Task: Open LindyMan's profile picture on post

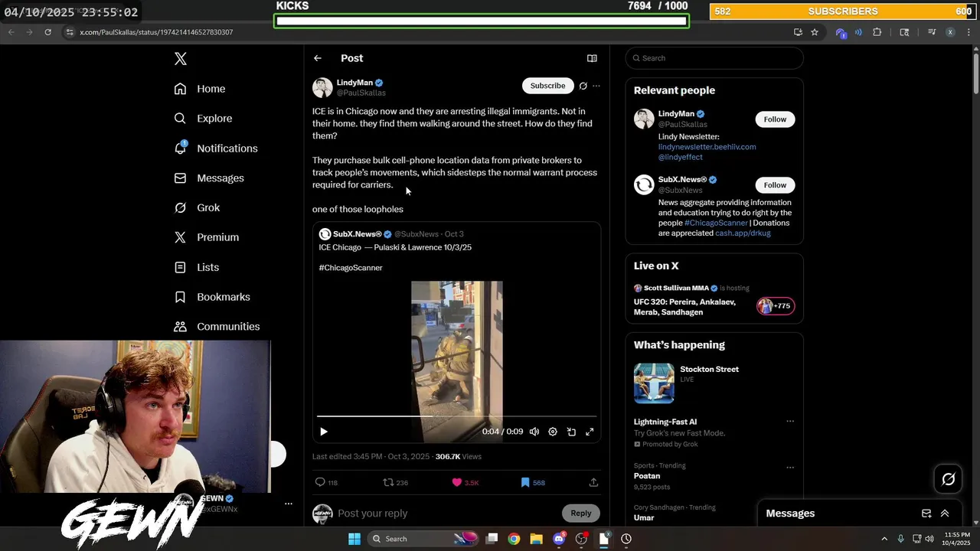Action: [x=322, y=87]
